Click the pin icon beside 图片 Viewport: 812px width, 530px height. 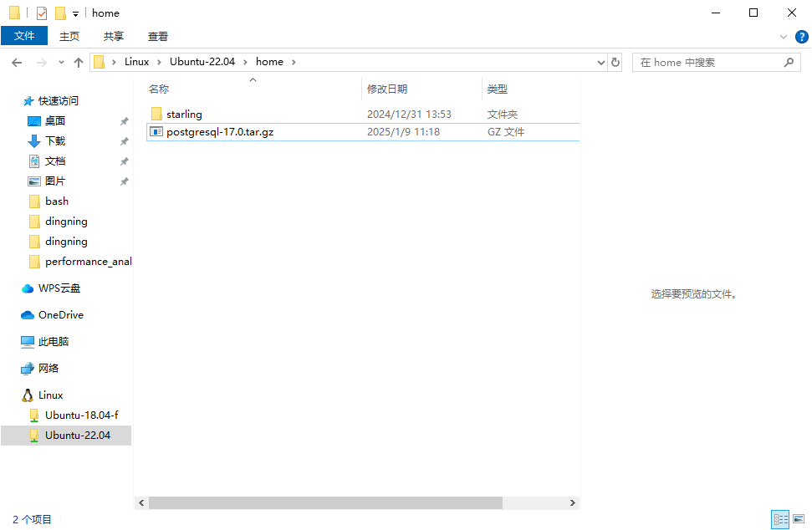[125, 181]
